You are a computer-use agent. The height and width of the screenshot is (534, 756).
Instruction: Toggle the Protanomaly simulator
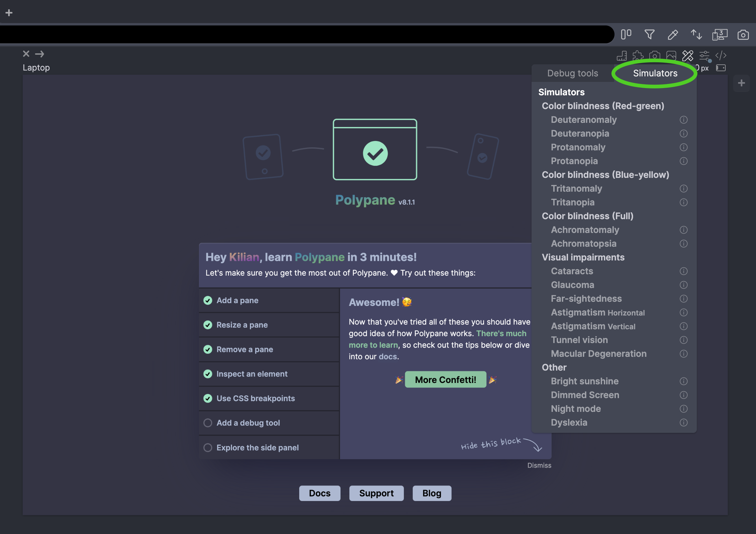[x=578, y=147]
